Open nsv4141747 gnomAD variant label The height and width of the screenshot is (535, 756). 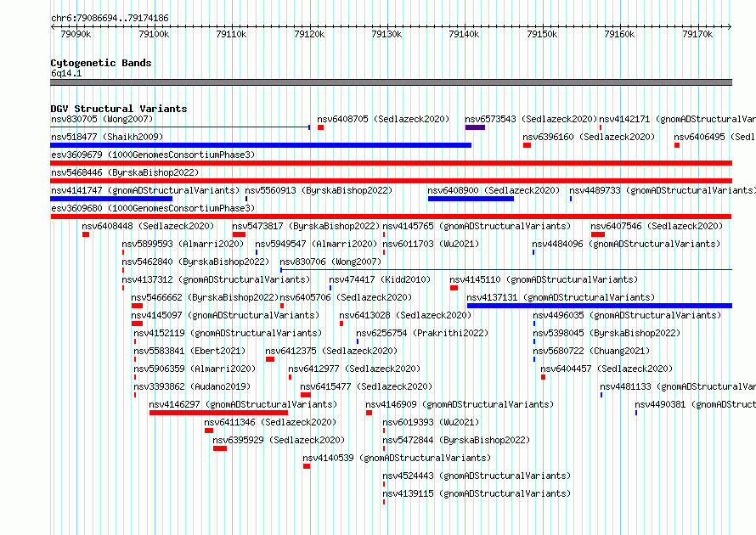pos(145,190)
